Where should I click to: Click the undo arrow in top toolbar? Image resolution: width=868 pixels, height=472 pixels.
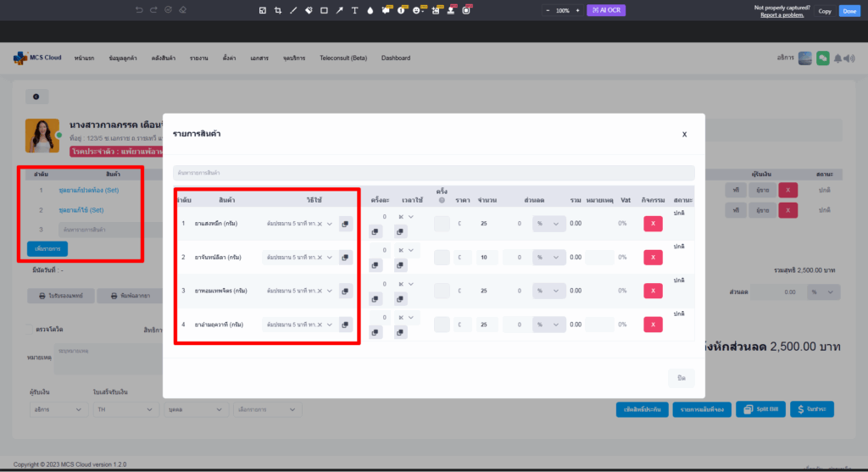tap(139, 10)
